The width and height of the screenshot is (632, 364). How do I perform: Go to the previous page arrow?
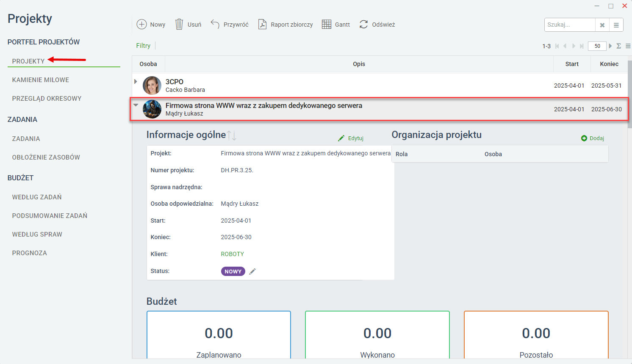pyautogui.click(x=565, y=46)
